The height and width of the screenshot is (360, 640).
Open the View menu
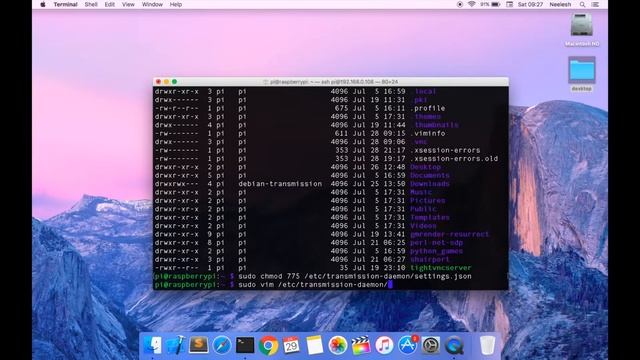(x=128, y=4)
